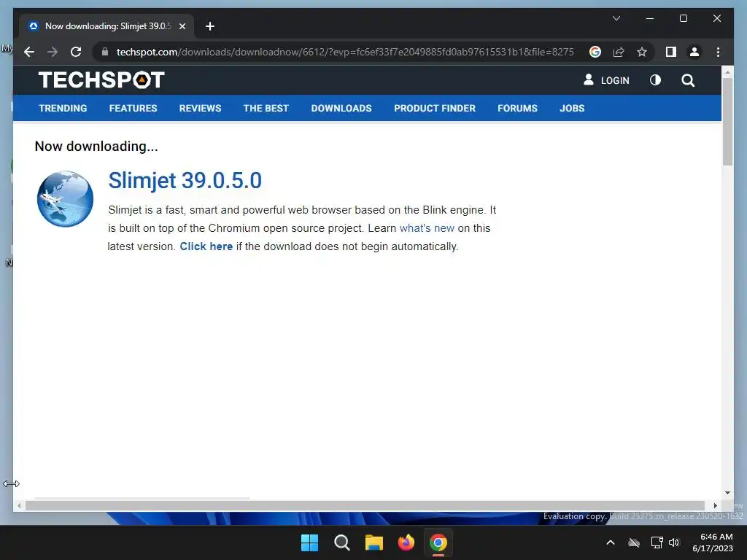
Task: Click the horizontal scrollbar track
Action: click(x=365, y=506)
